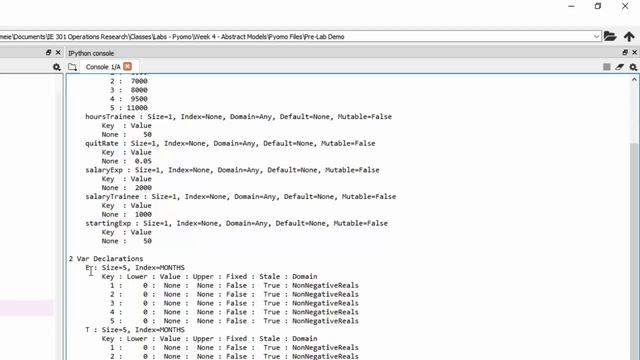Viewport: 640px width, 360px height.
Task: Click the 'E : Size=5, Index=MONTHS' line
Action: (x=135, y=268)
